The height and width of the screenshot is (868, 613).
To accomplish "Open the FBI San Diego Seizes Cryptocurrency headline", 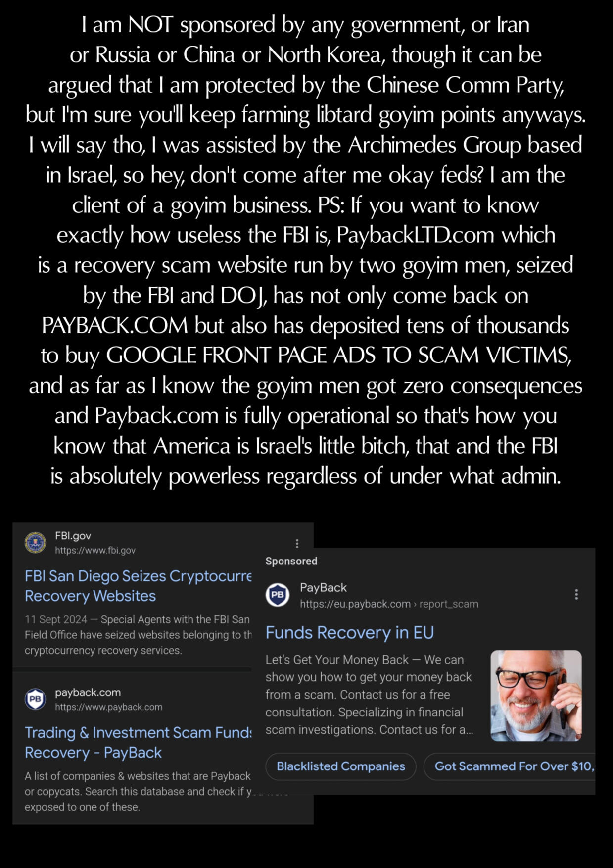I will (138, 586).
